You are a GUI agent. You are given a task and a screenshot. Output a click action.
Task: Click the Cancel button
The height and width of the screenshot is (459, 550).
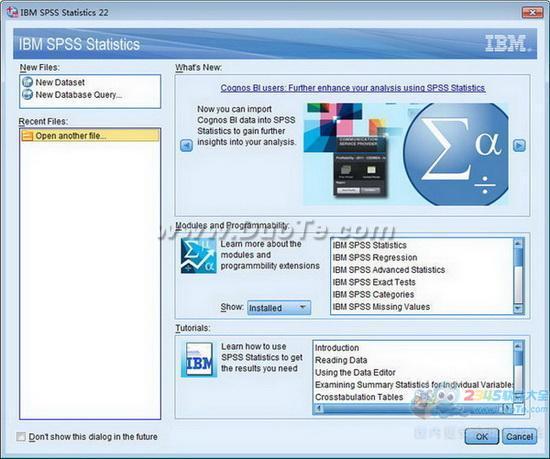click(x=519, y=436)
